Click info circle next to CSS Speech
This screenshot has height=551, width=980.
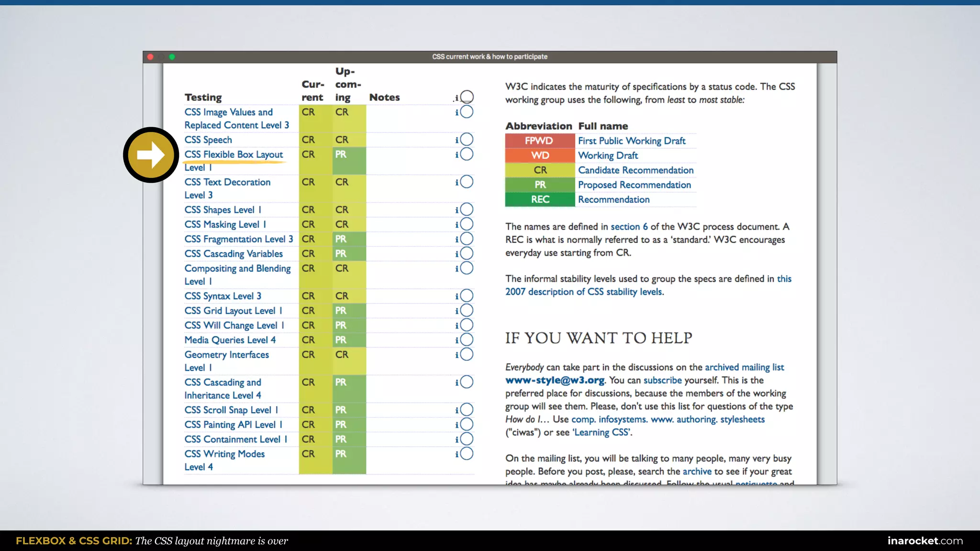click(467, 140)
